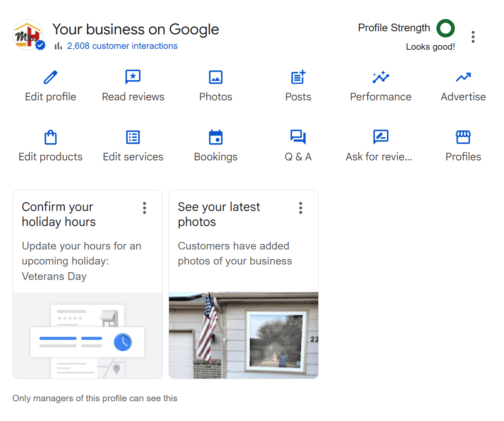Open the Q & A chat icon

pos(298,138)
